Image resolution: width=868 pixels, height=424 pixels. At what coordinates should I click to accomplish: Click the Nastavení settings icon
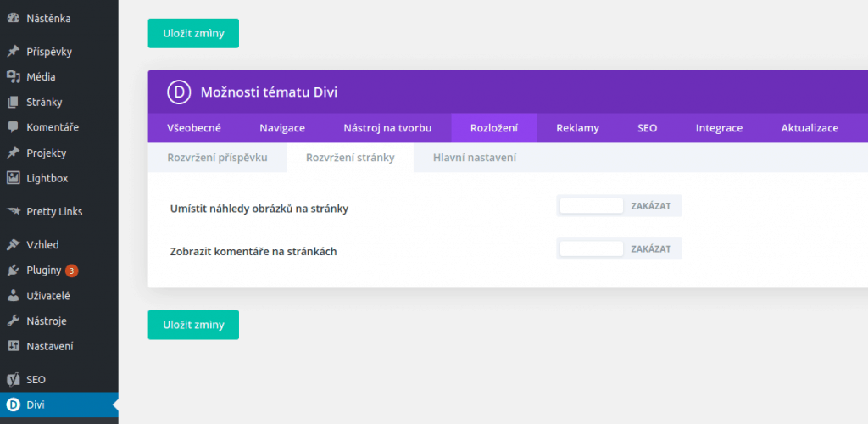click(x=13, y=347)
